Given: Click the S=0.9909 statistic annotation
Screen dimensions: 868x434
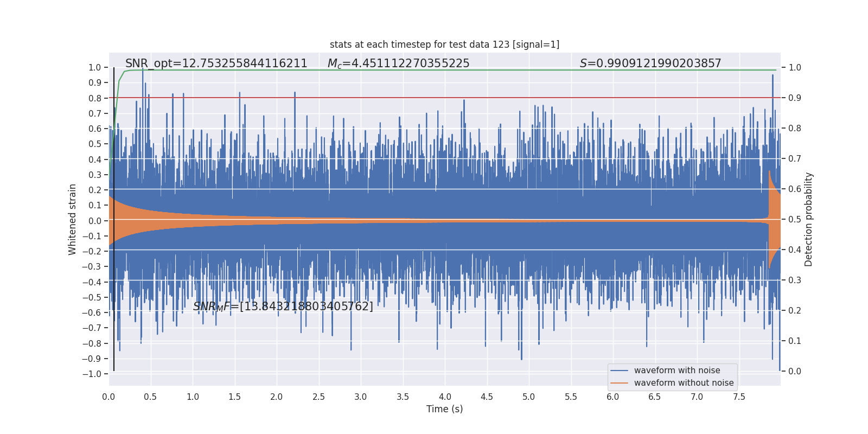Looking at the screenshot, I should (650, 63).
